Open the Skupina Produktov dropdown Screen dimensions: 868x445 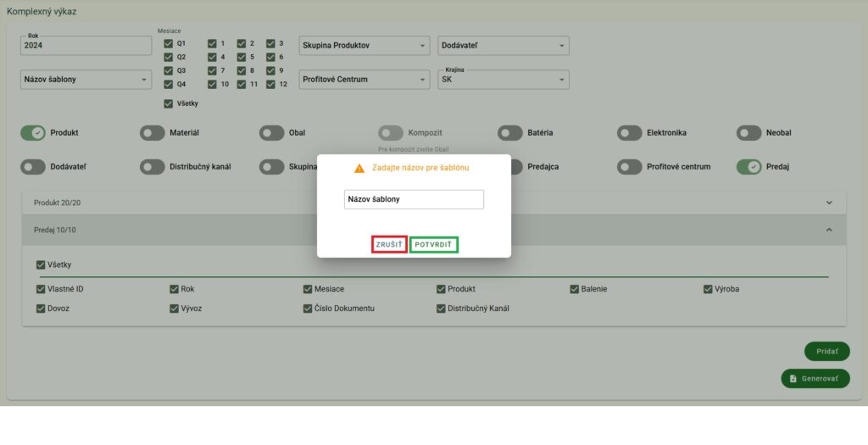pyautogui.click(x=364, y=46)
